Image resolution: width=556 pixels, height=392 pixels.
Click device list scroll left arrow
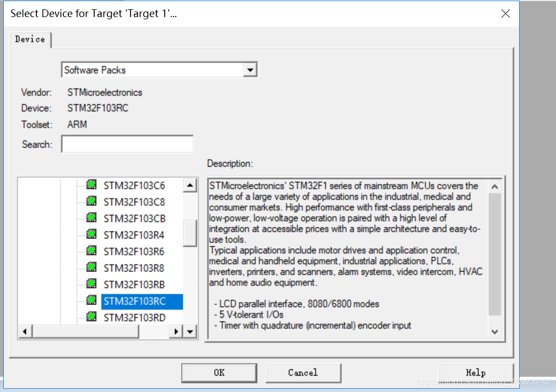25,331
